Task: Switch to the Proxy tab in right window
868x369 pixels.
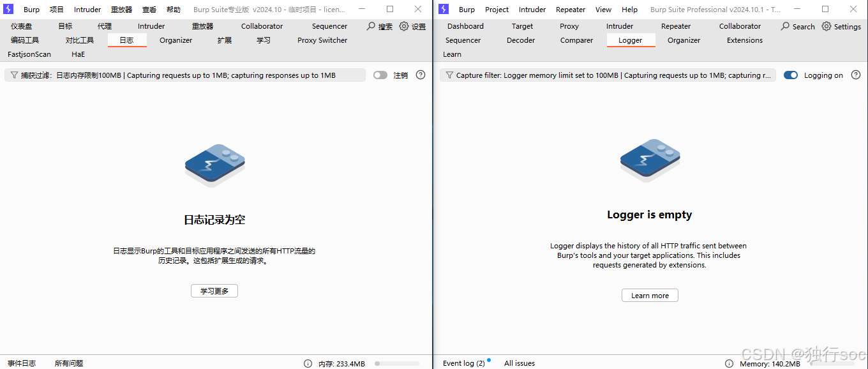Action: 569,26
